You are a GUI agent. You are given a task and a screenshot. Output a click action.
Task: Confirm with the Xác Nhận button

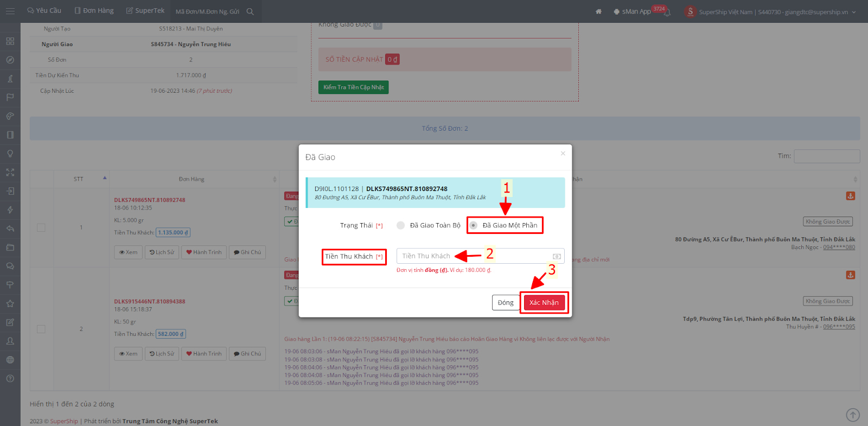544,302
